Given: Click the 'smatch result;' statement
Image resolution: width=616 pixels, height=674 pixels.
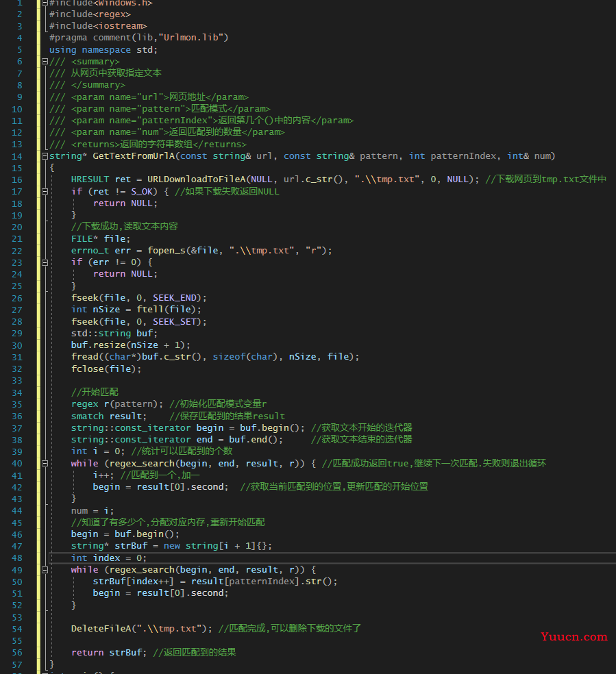Looking at the screenshot, I should pos(109,416).
